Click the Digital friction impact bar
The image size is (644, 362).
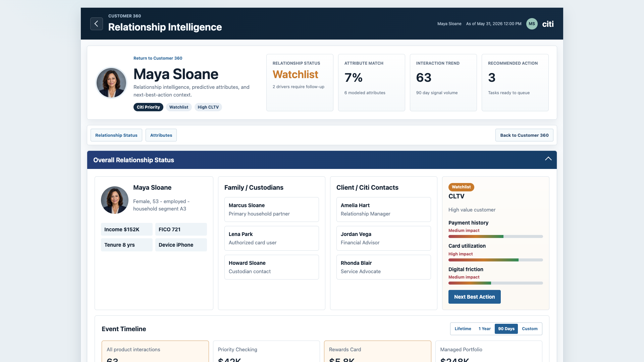tap(495, 283)
